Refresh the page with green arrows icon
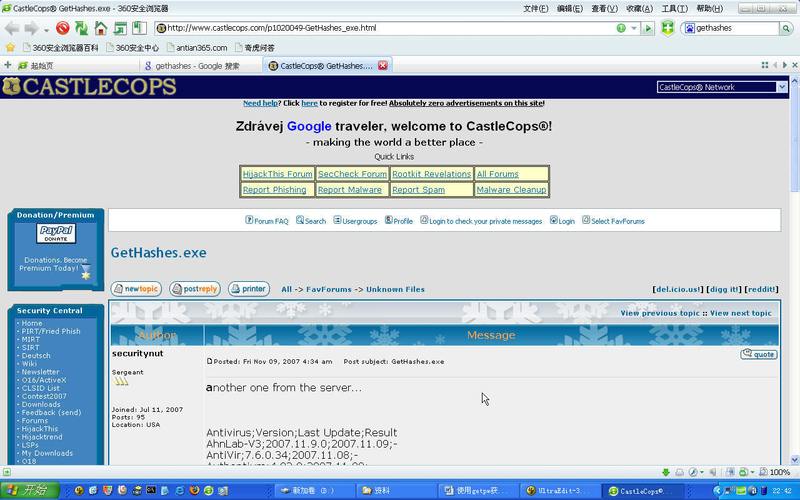Screen dimensions: 800x500 [82, 28]
